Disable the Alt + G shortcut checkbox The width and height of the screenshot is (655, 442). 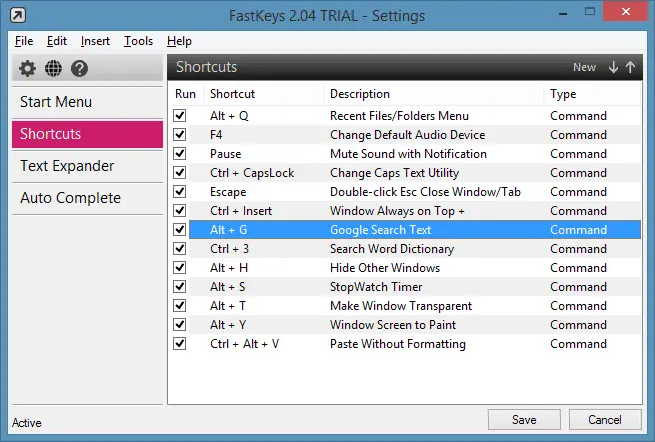(x=180, y=229)
